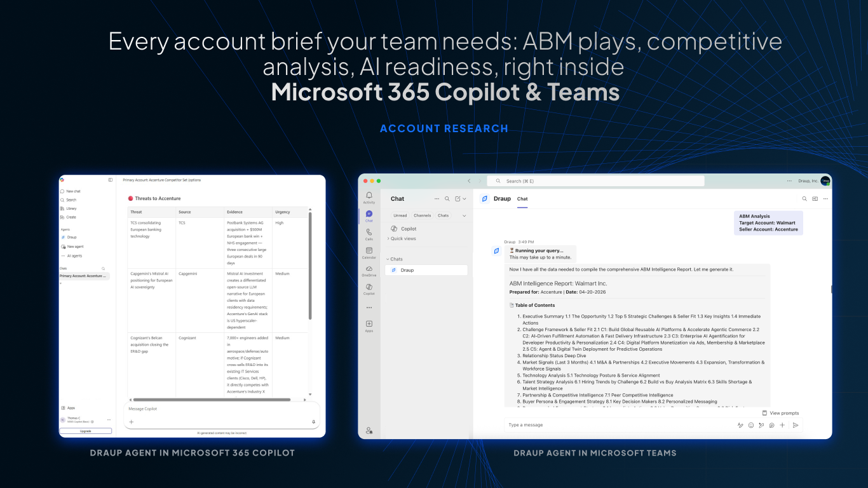Open Teams settings ellipsis beside Draup, Inc.
The width and height of the screenshot is (868, 488).
789,181
